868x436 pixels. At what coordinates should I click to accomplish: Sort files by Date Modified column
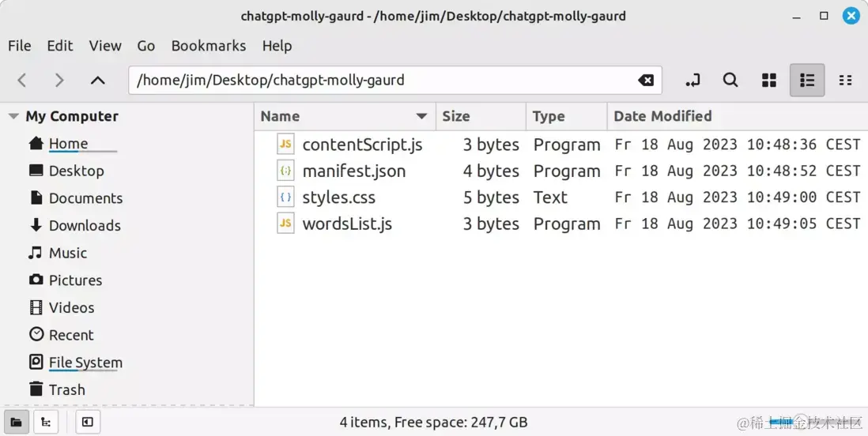click(x=738, y=116)
